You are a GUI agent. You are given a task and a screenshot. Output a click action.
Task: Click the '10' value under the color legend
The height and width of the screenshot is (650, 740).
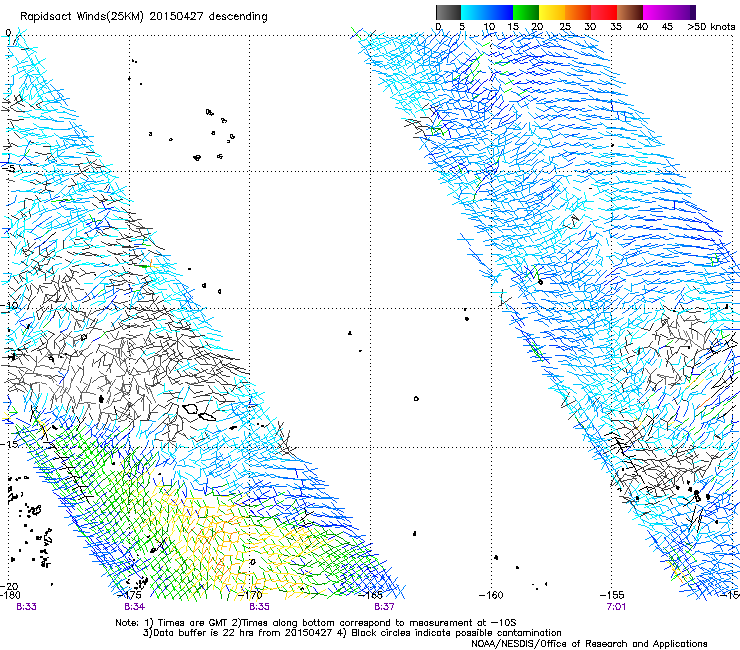click(x=489, y=27)
